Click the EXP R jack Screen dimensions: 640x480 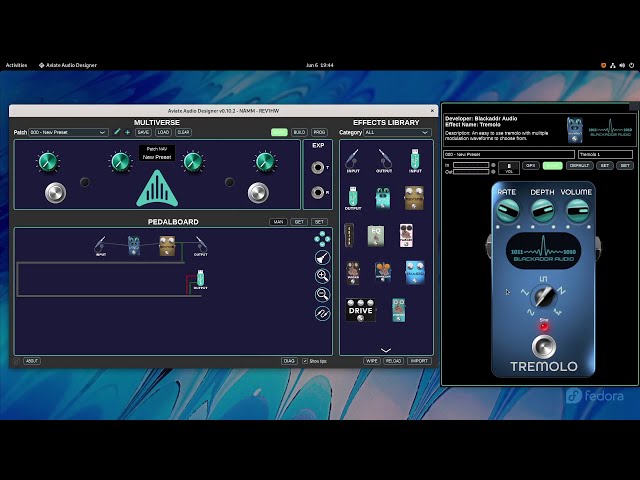click(318, 192)
